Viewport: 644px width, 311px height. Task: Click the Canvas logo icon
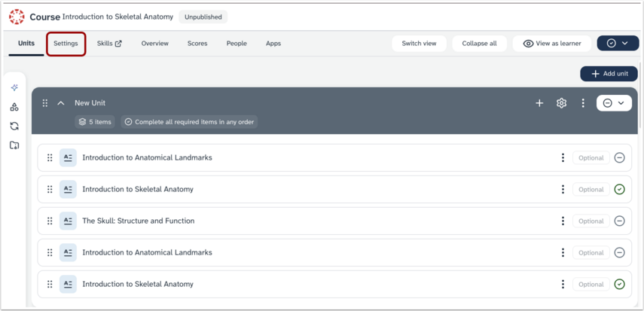(x=17, y=17)
